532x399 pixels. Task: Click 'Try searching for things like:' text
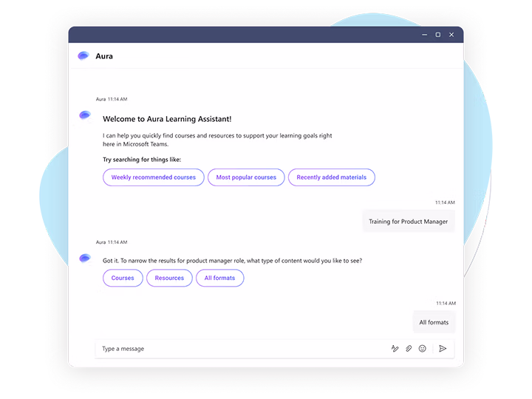(x=142, y=160)
